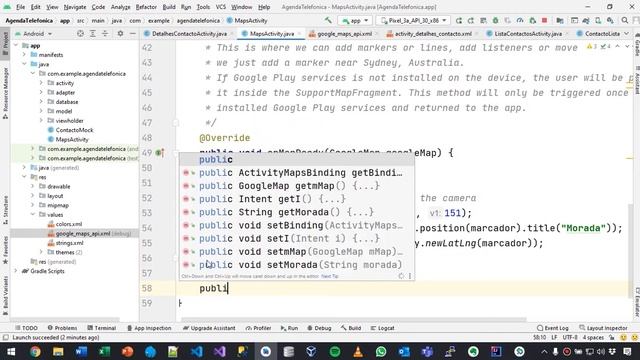Click the override gutter icon on line 49
The height and width of the screenshot is (360, 640).
click(160, 153)
